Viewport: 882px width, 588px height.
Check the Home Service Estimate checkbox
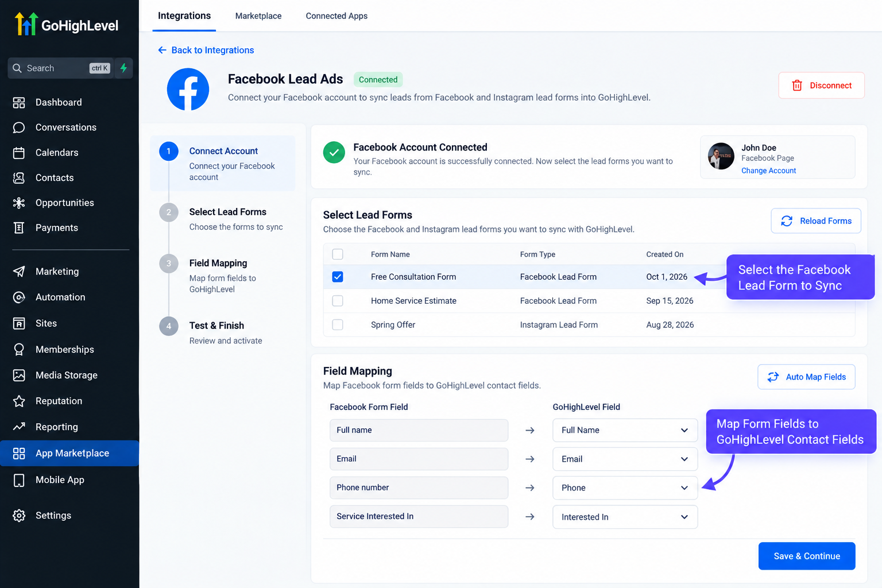click(x=338, y=301)
